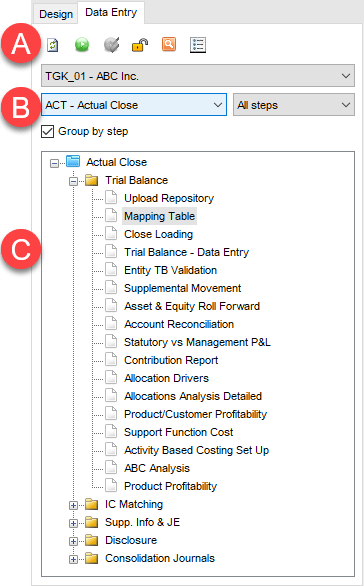Open the ACT - Actual Close dropdown
Screen dimensions: 364x586
134,105
